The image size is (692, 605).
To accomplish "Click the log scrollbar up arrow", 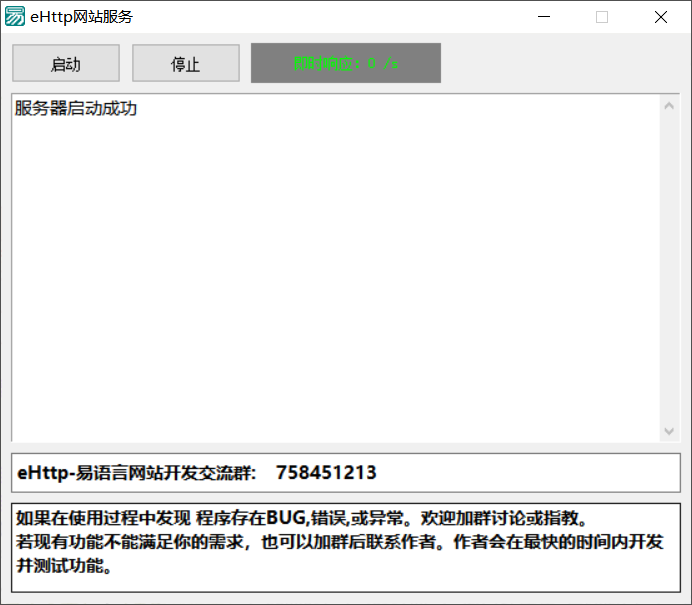I will tap(669, 106).
